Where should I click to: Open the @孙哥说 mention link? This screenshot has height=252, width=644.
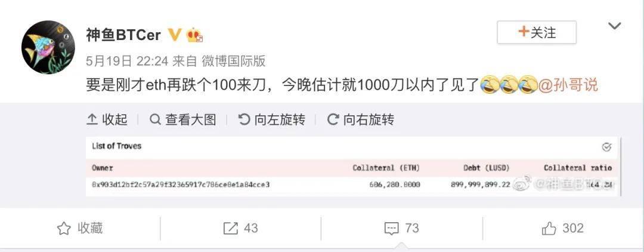(568, 85)
